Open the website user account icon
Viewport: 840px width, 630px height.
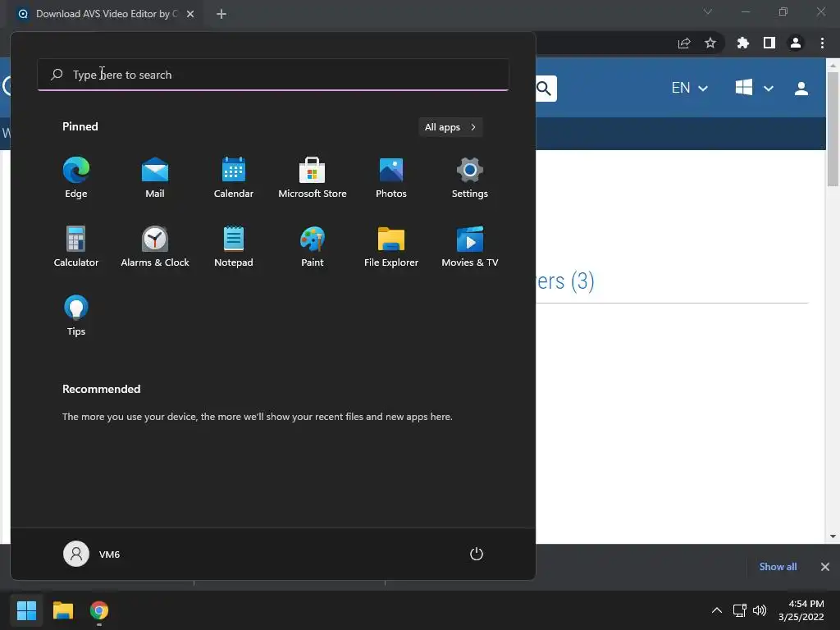pyautogui.click(x=801, y=89)
